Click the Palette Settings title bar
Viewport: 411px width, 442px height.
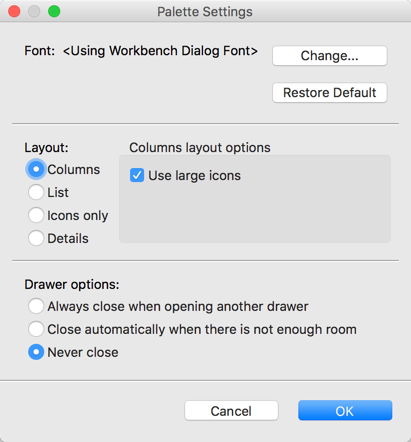point(205,11)
